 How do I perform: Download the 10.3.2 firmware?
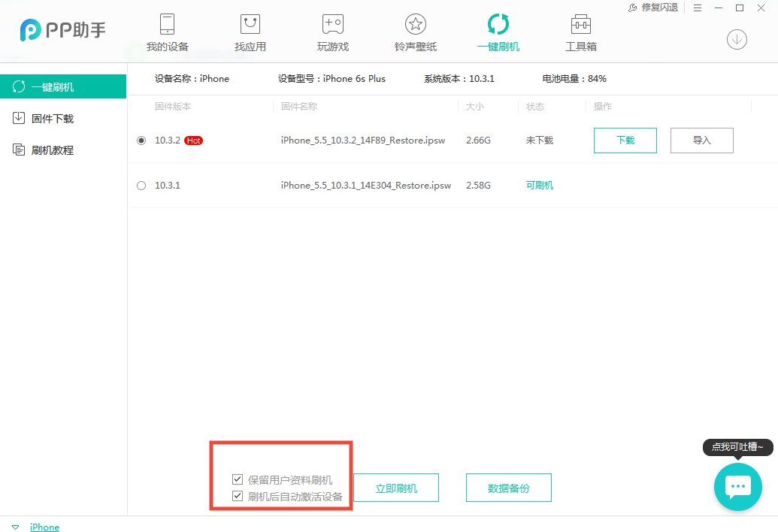(x=625, y=140)
